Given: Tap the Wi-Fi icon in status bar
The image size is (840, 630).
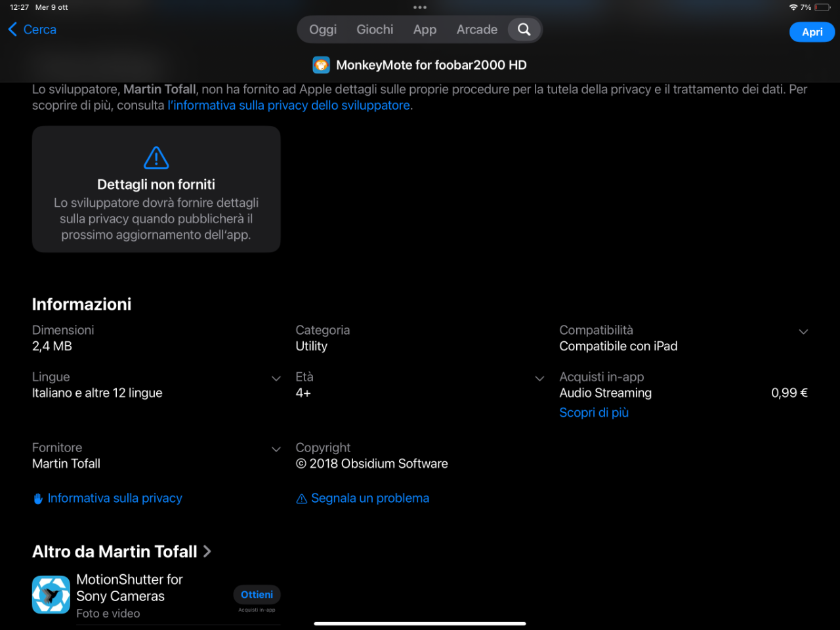Looking at the screenshot, I should 793,7.
